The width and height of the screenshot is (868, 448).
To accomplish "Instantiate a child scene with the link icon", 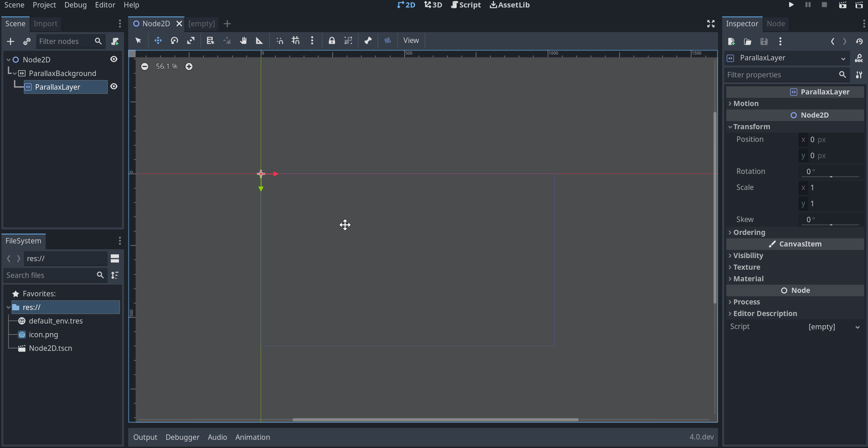I will (x=27, y=41).
